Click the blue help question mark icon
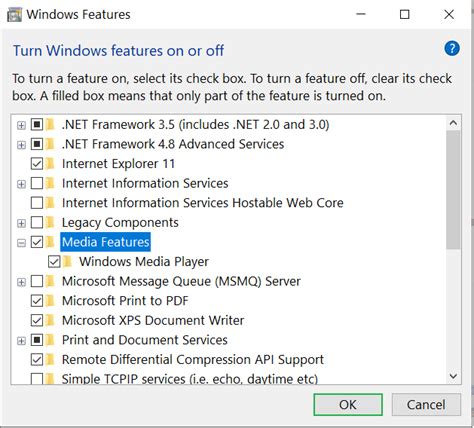474x428 pixels. click(452, 49)
